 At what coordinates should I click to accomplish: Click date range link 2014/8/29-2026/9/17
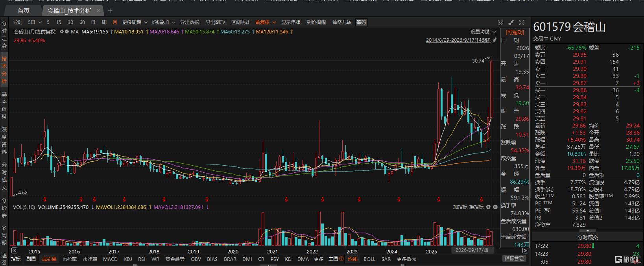458,40
